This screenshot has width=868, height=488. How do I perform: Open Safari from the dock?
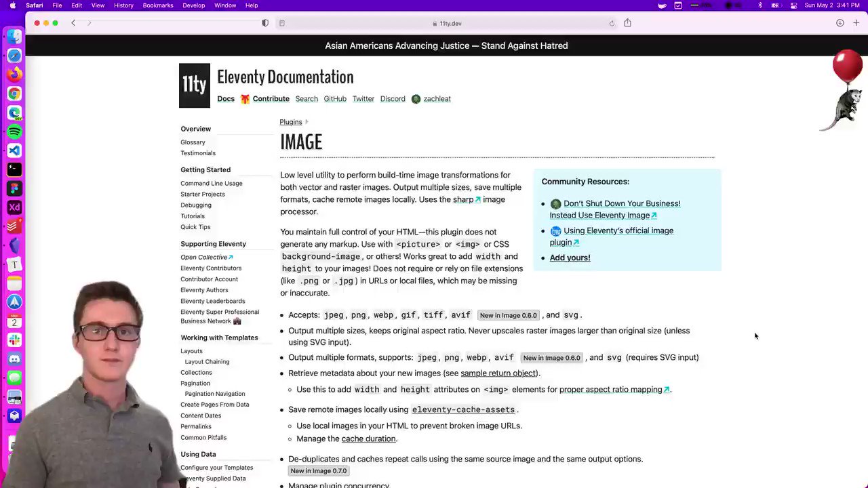[x=14, y=56]
